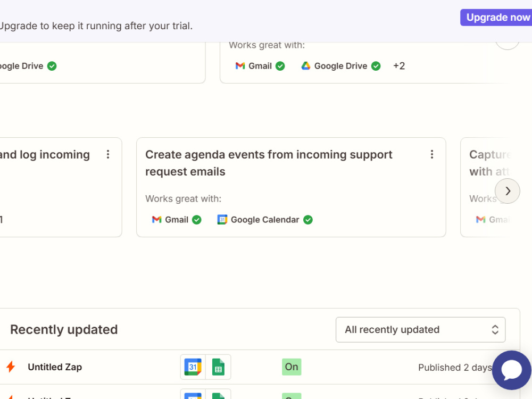
Task: Click the lightning bolt icon beside Untitled Zap
Action: (11, 367)
